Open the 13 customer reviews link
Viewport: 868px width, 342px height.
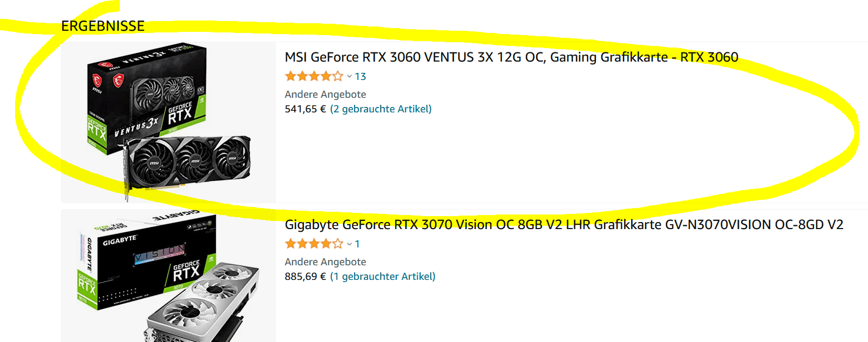360,77
